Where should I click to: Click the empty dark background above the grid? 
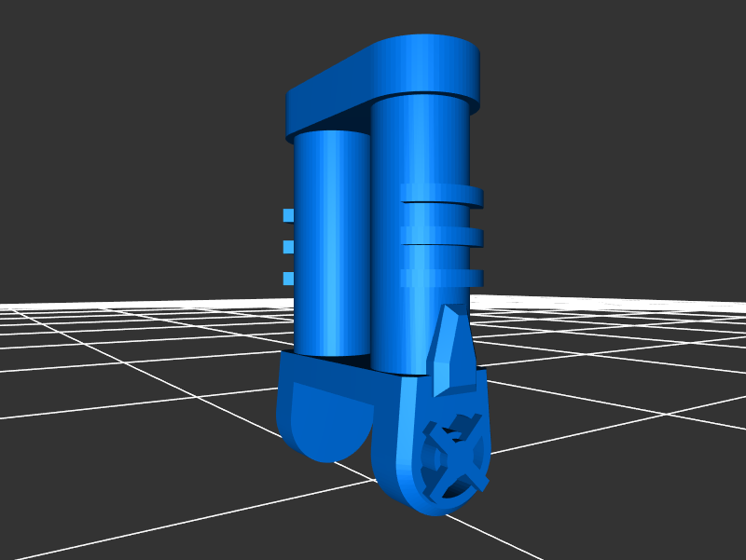tap(140, 140)
